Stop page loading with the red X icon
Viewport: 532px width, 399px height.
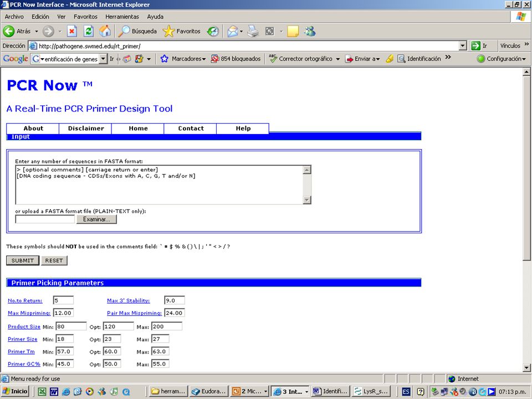(x=71, y=31)
